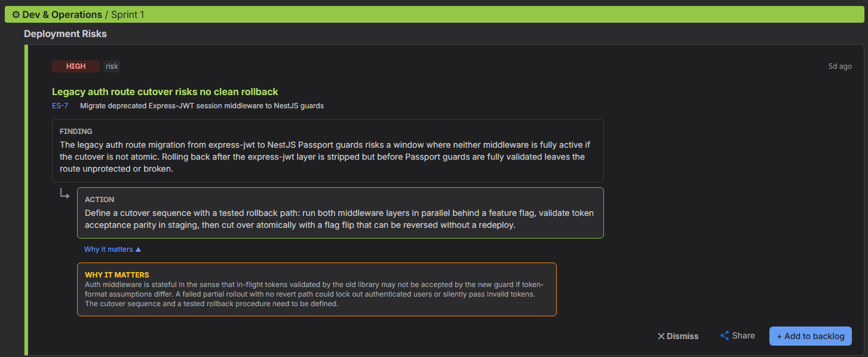This screenshot has width=868, height=357.
Task: Click the HIGH severity badge
Action: coord(76,66)
